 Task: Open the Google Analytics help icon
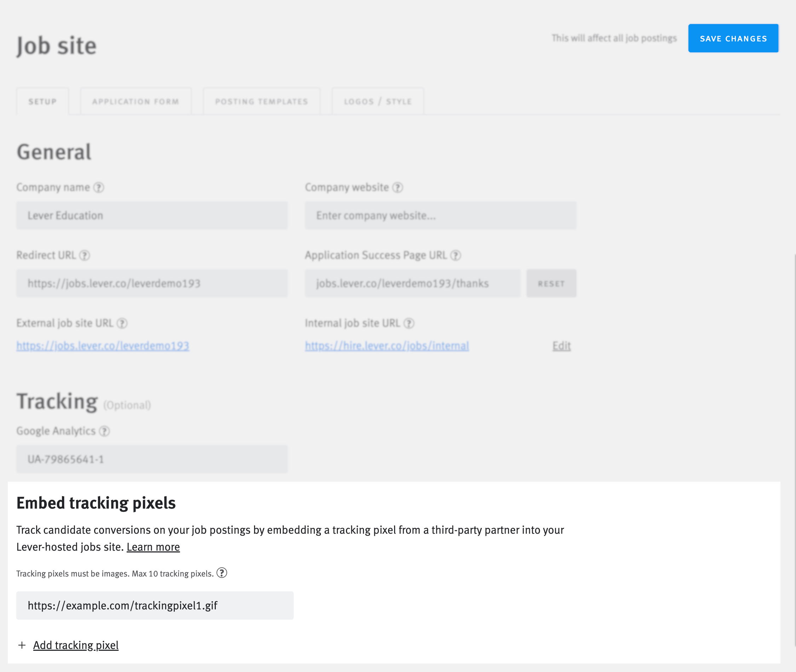click(103, 431)
